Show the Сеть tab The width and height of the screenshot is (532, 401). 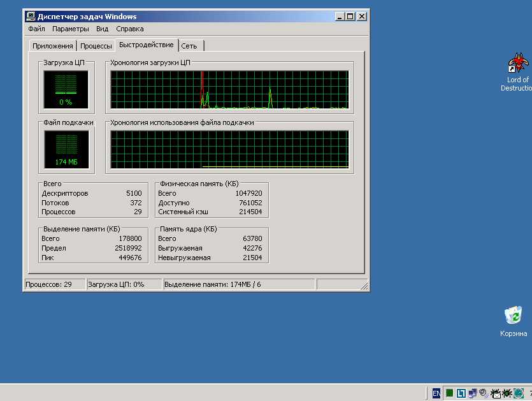click(189, 46)
